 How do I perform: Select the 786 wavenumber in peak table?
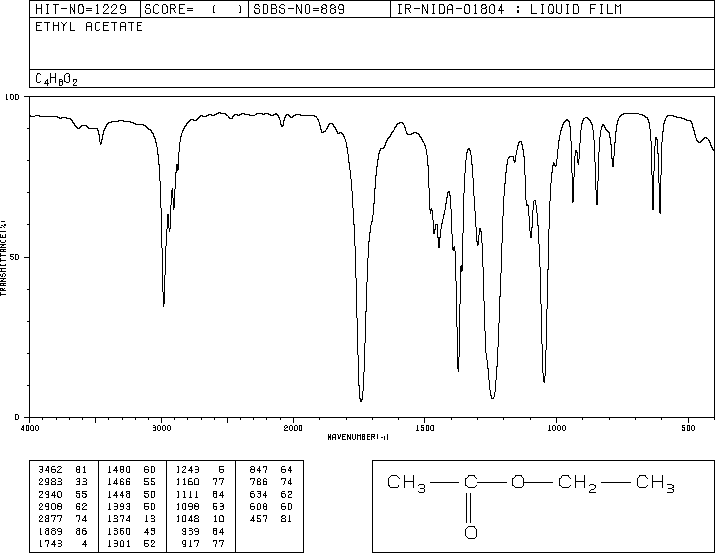pos(259,482)
